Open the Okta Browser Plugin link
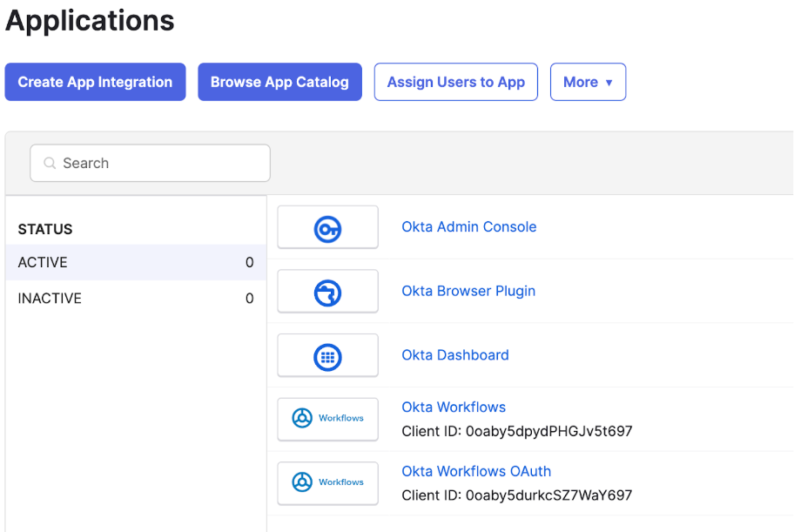The width and height of the screenshot is (794, 532). 468,291
